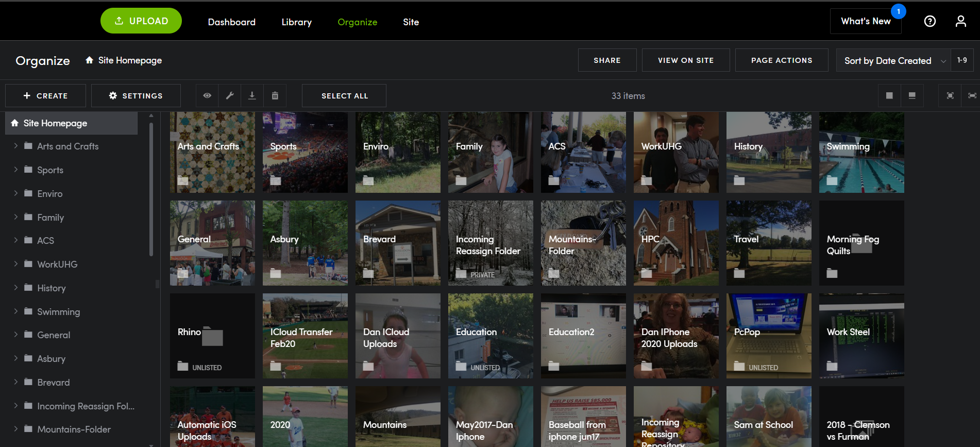980x447 pixels.
Task: Select Site Homepage in the sidebar tree
Action: coord(72,123)
